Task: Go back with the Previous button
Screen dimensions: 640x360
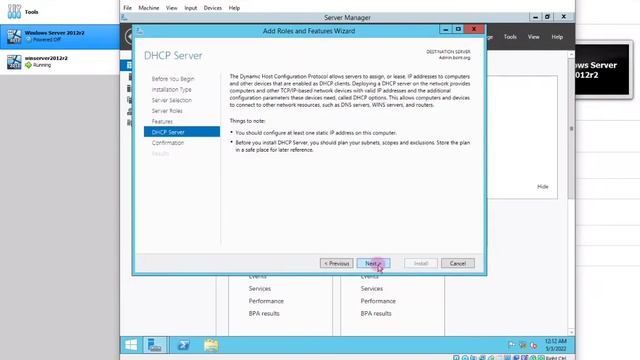Action: point(337,263)
